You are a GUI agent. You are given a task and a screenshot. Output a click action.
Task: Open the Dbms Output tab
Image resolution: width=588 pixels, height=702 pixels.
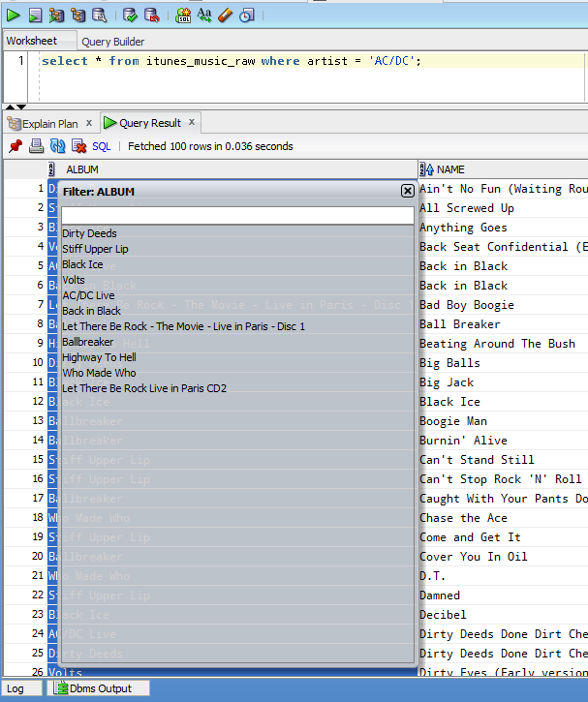pos(101,688)
